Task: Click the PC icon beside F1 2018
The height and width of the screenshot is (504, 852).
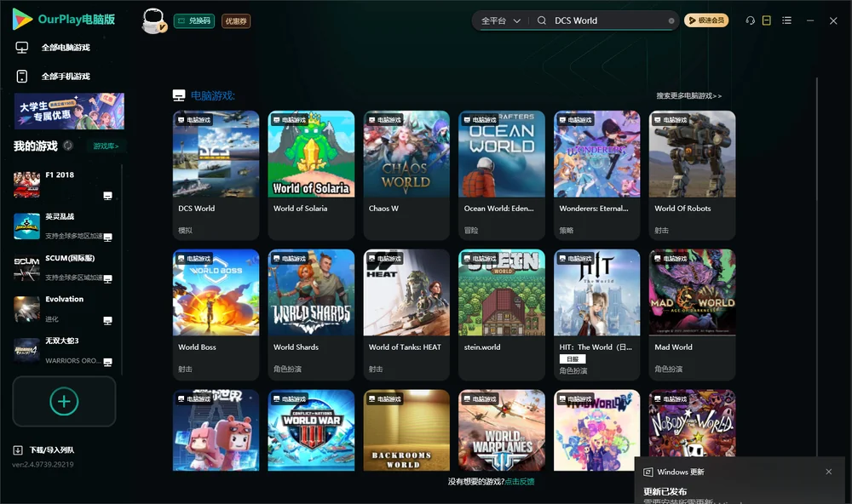Action: point(107,196)
